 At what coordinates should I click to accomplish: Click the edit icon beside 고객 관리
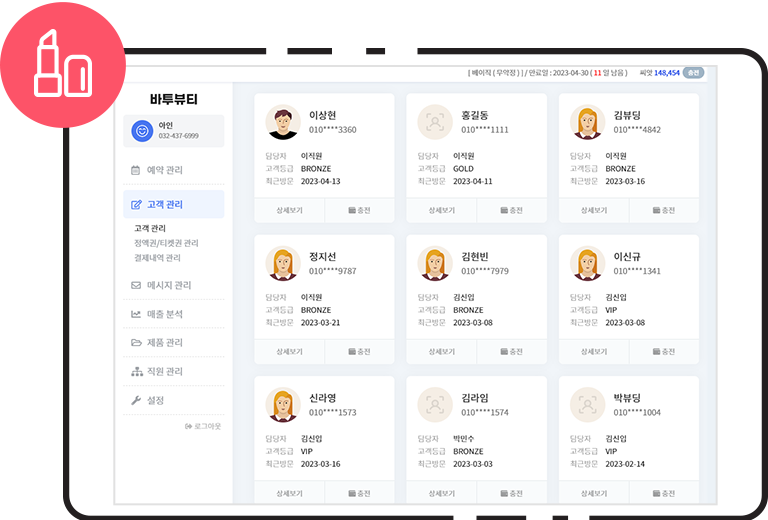pos(136,205)
